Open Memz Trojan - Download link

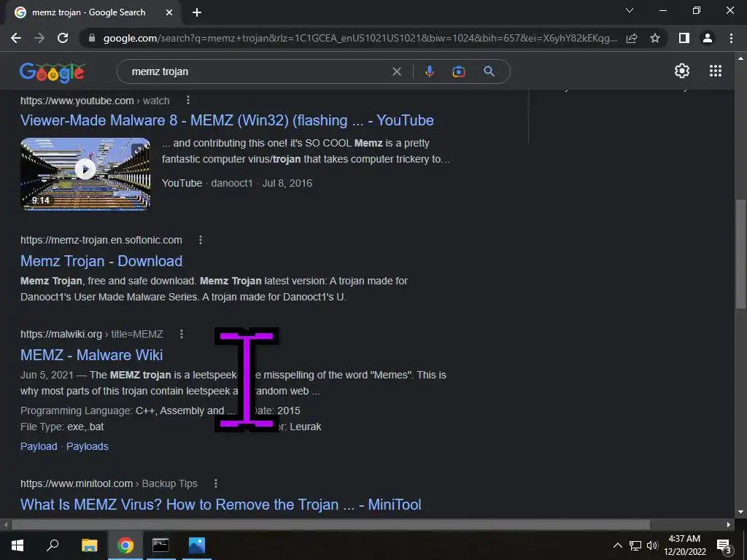coord(101,261)
